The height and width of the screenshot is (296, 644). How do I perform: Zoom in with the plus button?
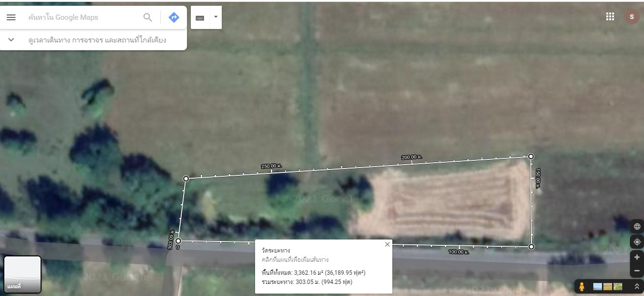pos(637,257)
